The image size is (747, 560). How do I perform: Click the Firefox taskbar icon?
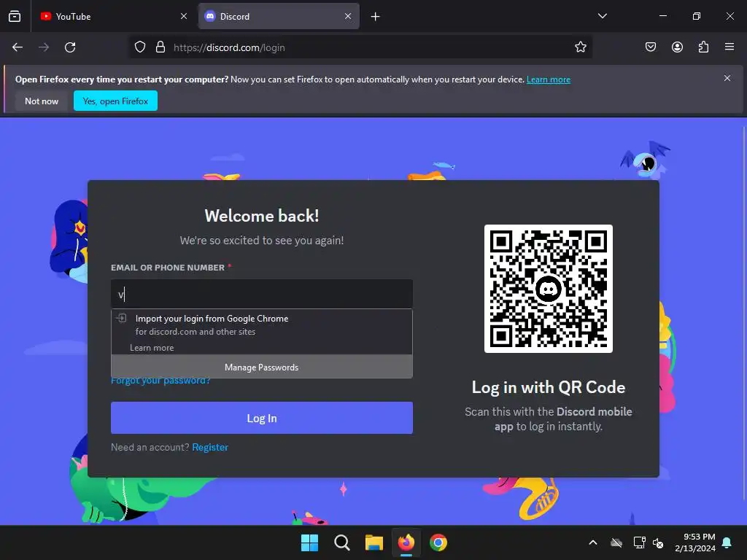click(x=406, y=542)
